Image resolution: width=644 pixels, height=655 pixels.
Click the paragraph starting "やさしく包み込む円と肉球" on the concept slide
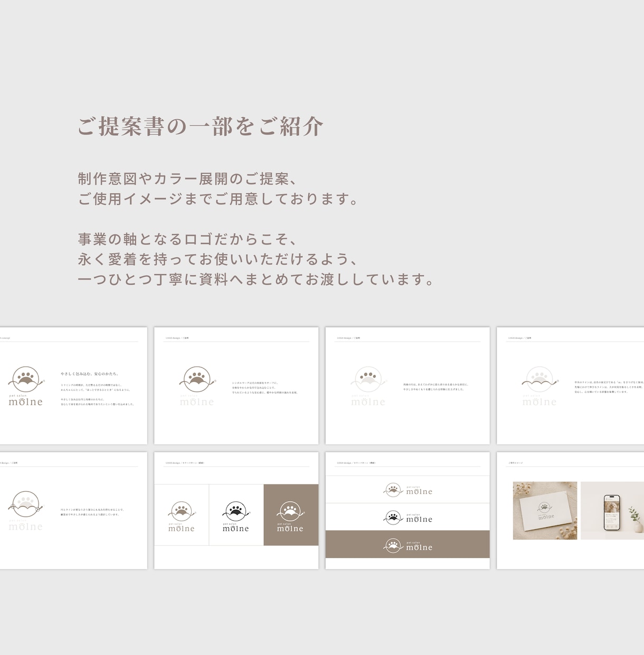97,401
